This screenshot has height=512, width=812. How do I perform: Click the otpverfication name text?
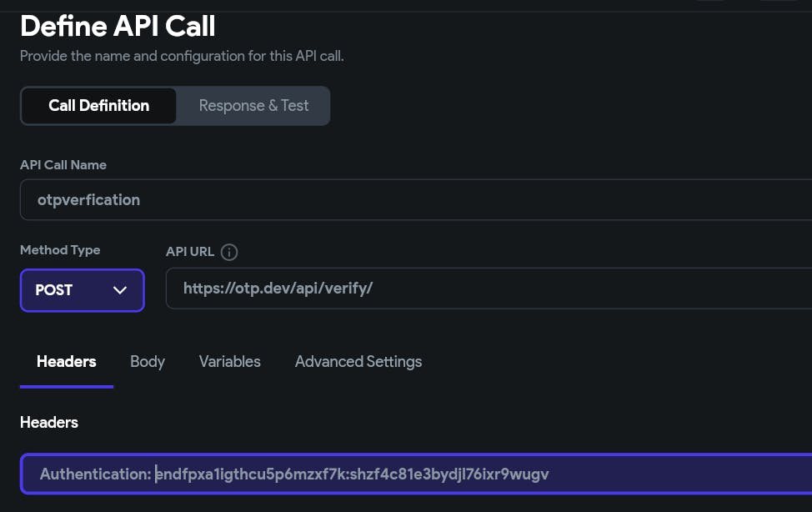coord(88,200)
